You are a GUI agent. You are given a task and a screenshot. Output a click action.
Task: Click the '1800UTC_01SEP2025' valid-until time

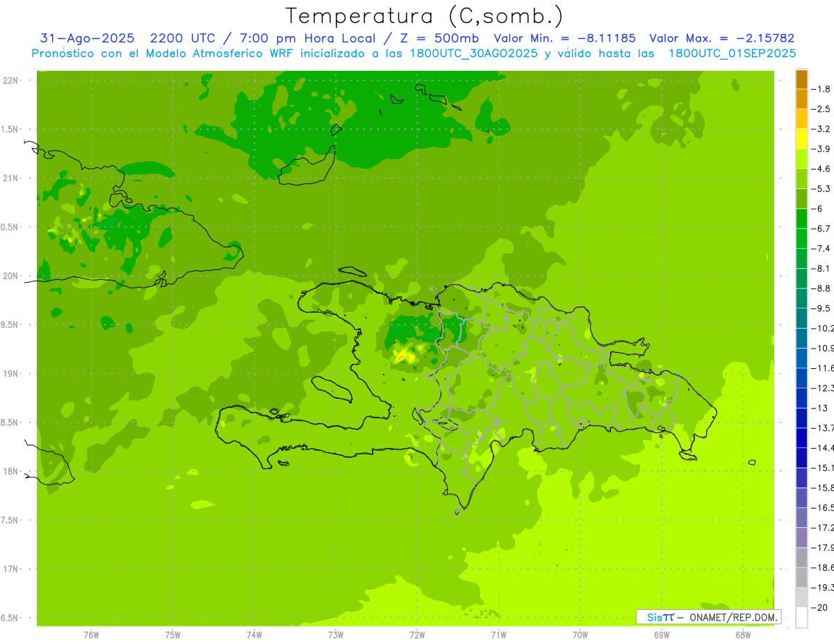point(733,53)
